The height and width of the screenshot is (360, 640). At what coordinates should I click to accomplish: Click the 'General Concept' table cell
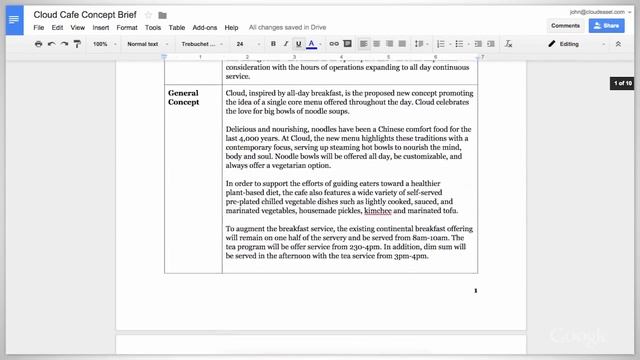193,179
